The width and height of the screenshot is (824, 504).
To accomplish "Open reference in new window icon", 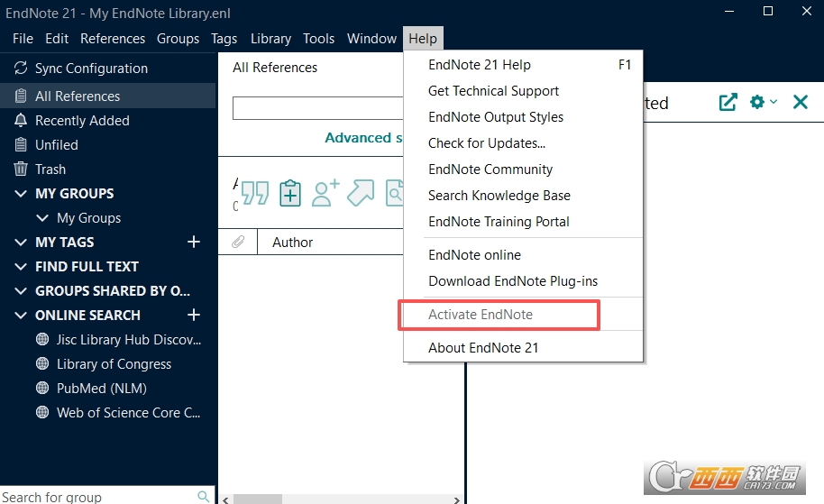I will pos(728,102).
